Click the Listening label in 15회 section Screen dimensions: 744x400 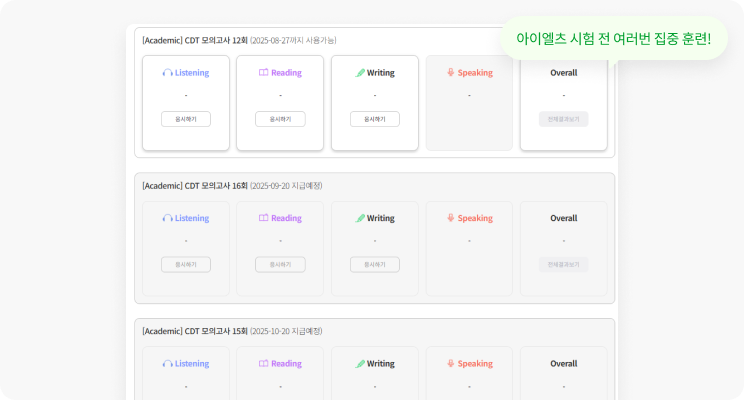click(x=192, y=364)
